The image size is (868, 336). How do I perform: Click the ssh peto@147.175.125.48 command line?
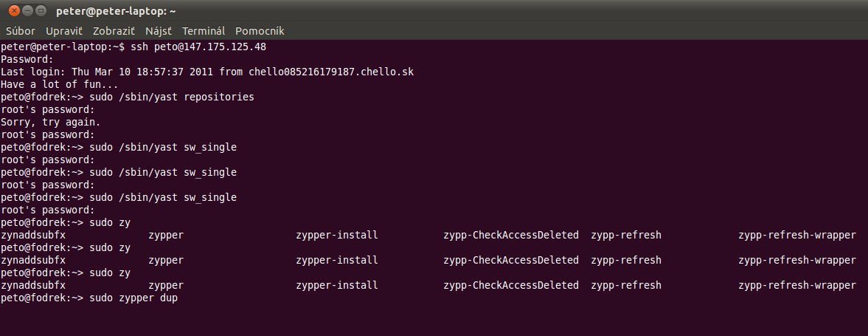click(133, 47)
